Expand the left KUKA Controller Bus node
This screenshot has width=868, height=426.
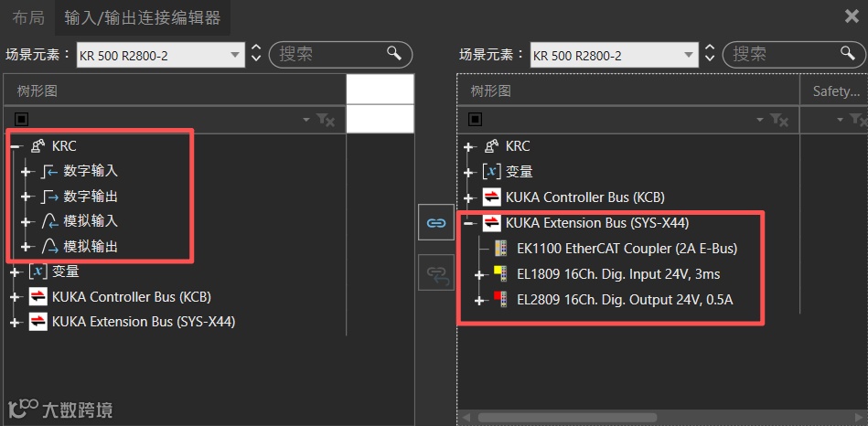point(15,298)
